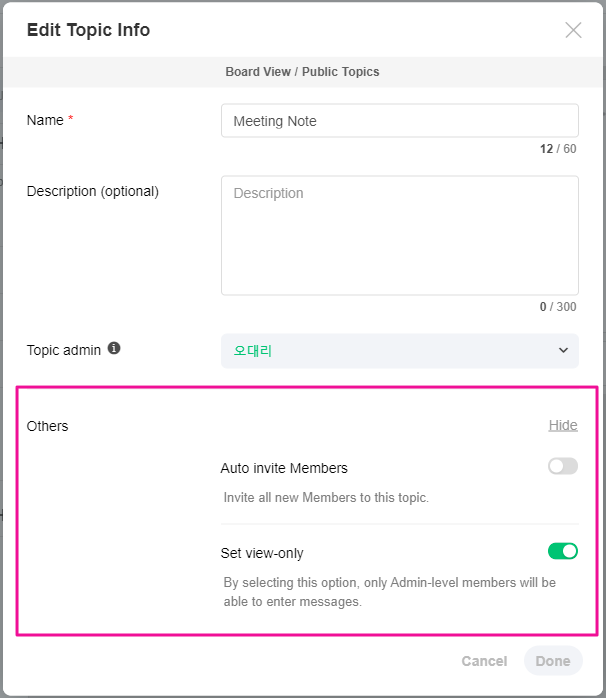Focus the Name field containing Meeting Note
This screenshot has width=606, height=698.
[399, 121]
